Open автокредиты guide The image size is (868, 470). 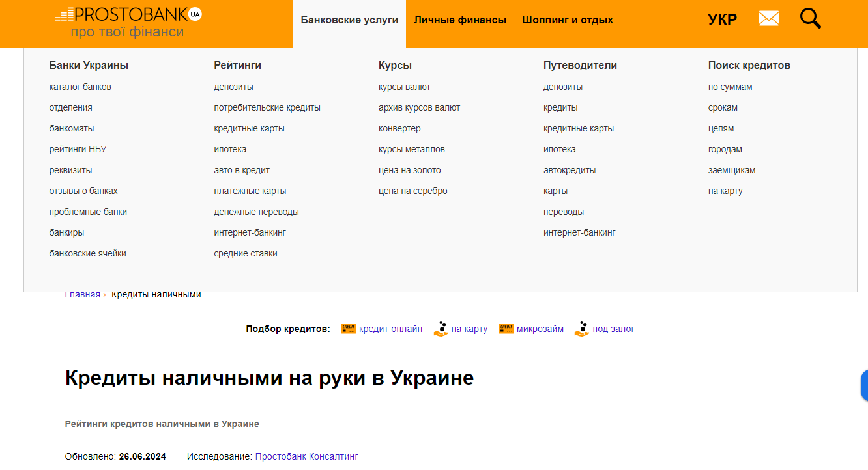(x=570, y=170)
